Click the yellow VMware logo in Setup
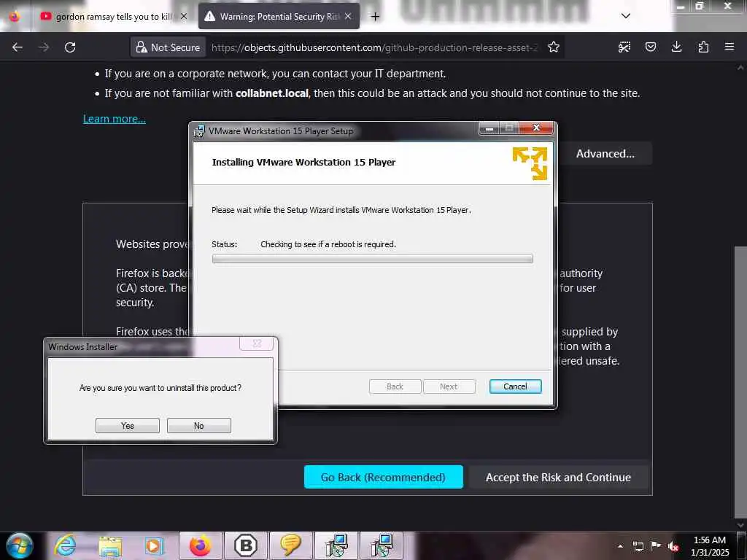This screenshot has width=747, height=560. [530, 163]
